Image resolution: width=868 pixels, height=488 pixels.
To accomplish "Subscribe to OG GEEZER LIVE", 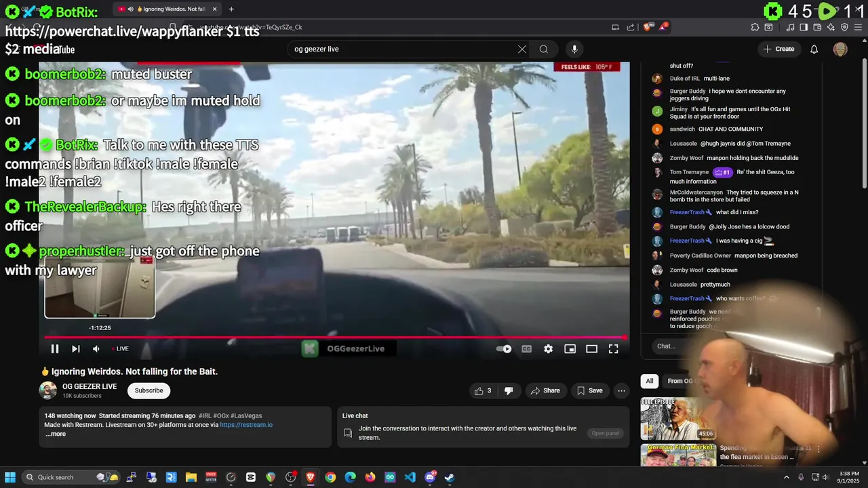I will tap(149, 390).
